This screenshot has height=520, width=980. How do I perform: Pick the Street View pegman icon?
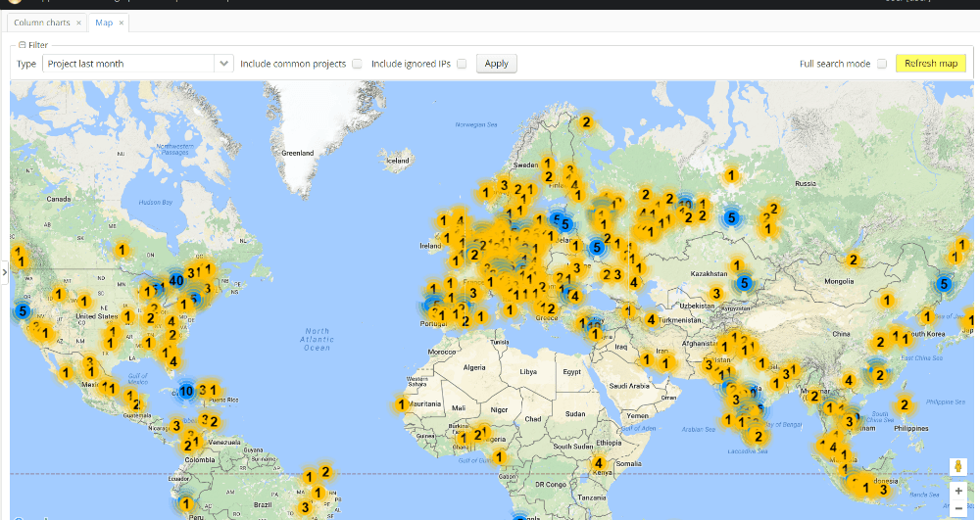(x=958, y=466)
